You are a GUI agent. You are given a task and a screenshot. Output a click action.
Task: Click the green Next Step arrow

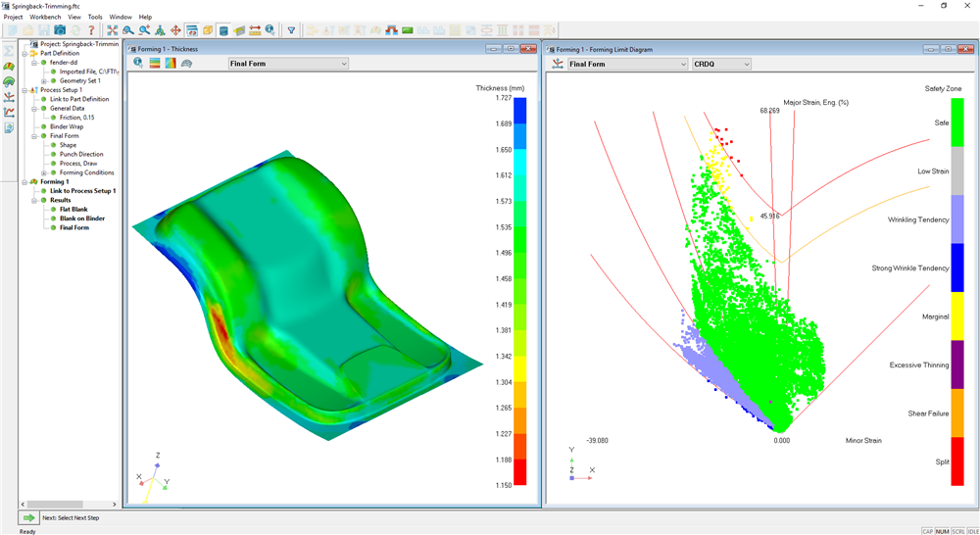pyautogui.click(x=29, y=517)
